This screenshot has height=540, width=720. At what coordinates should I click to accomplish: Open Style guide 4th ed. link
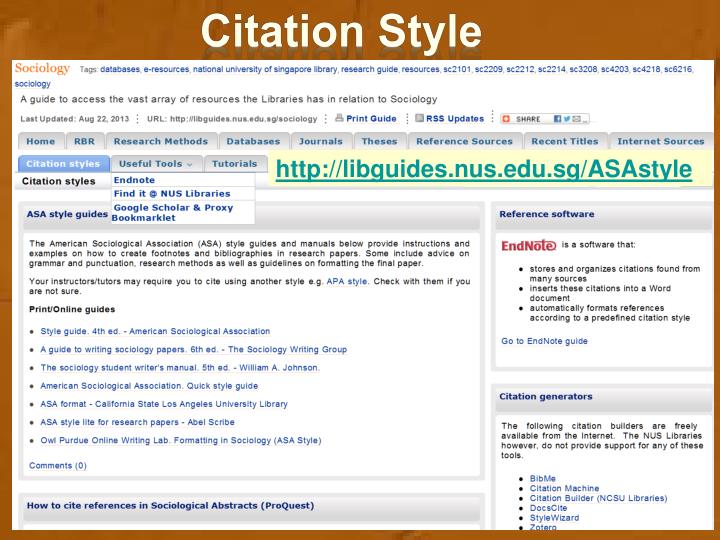click(x=155, y=331)
